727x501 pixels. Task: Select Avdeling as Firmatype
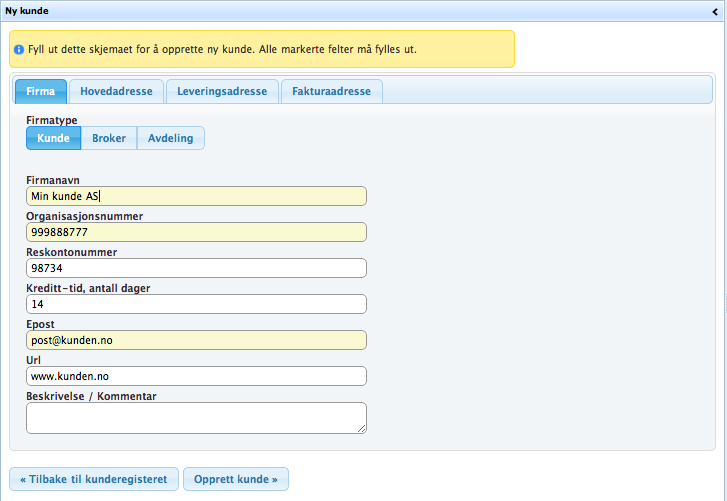pos(170,138)
